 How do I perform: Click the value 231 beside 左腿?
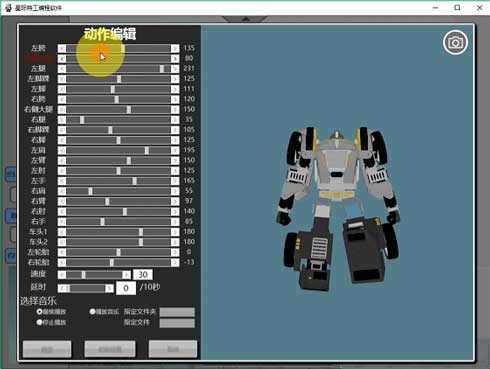coord(189,68)
